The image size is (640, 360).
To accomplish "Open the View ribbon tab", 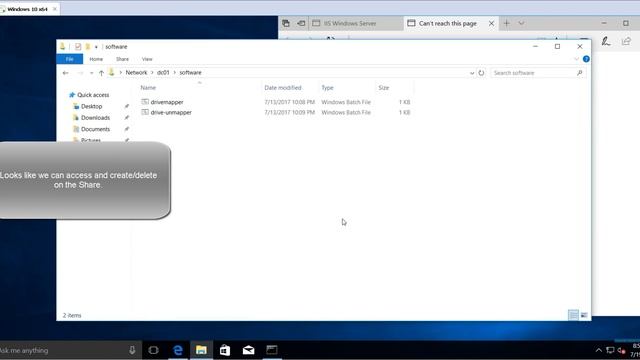I will [x=147, y=59].
